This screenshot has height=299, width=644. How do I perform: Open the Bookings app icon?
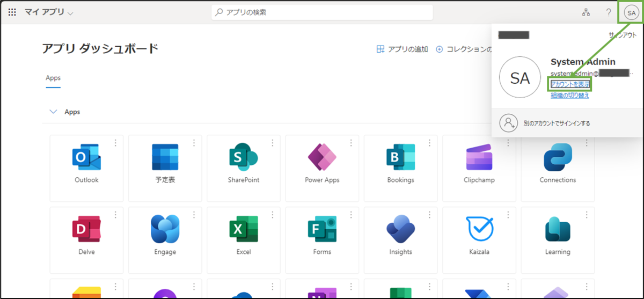pyautogui.click(x=400, y=157)
